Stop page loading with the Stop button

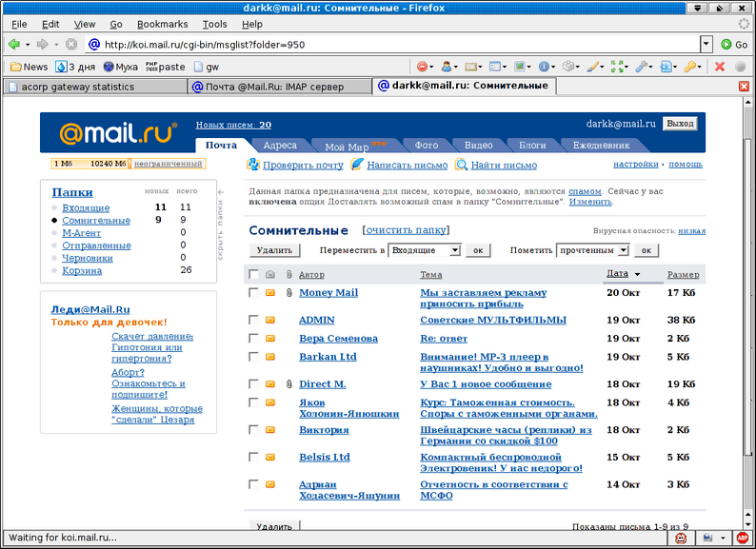pos(71,45)
